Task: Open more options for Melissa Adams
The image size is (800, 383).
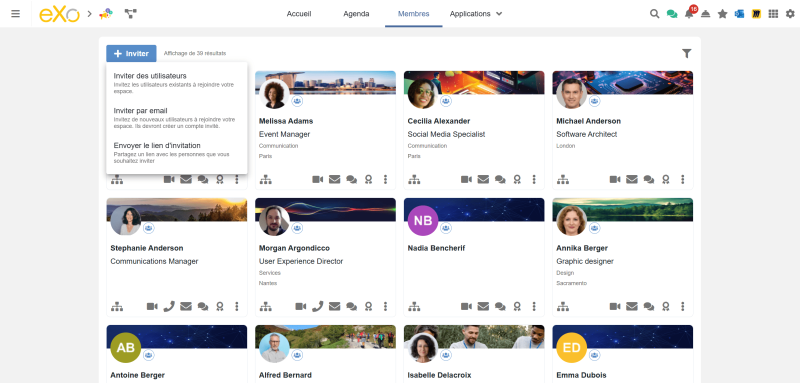Action: click(x=385, y=180)
